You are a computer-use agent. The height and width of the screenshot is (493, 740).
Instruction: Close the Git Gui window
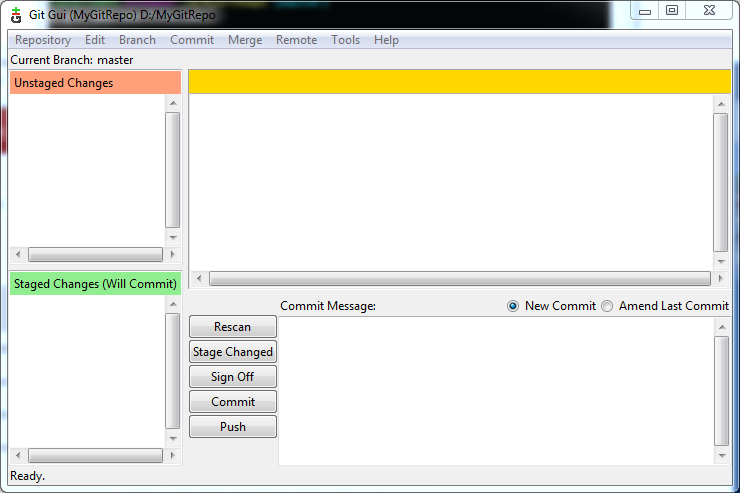click(x=709, y=11)
